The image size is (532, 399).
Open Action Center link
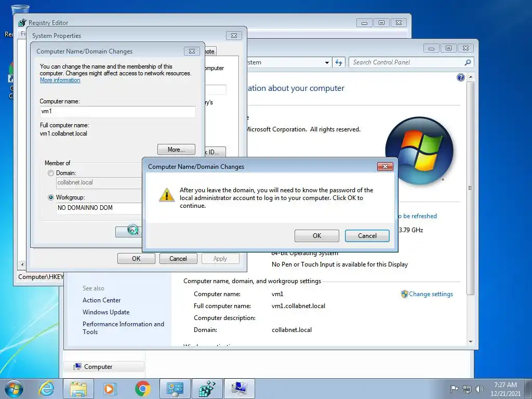click(101, 300)
